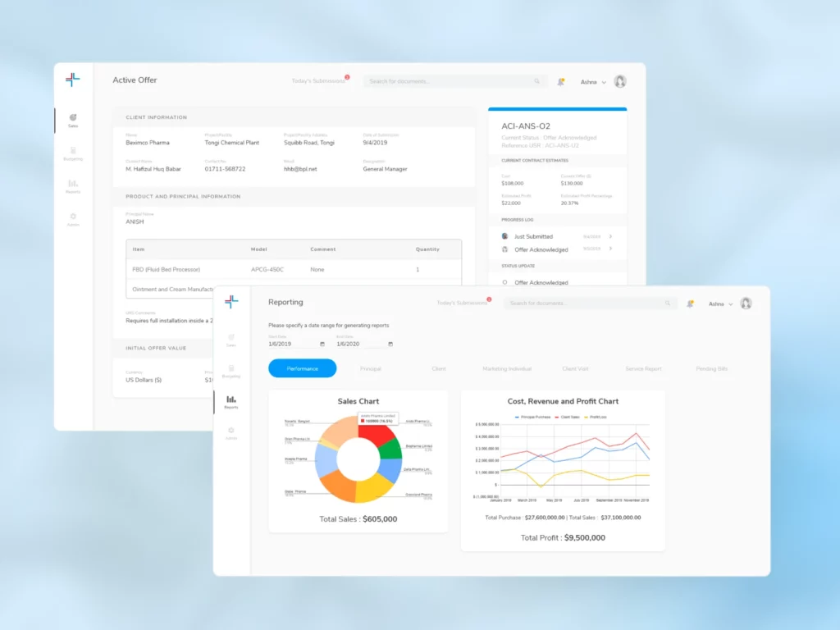Click green segment of Sales donut chart
Screen dimensions: 840x630
pyautogui.click(x=391, y=449)
